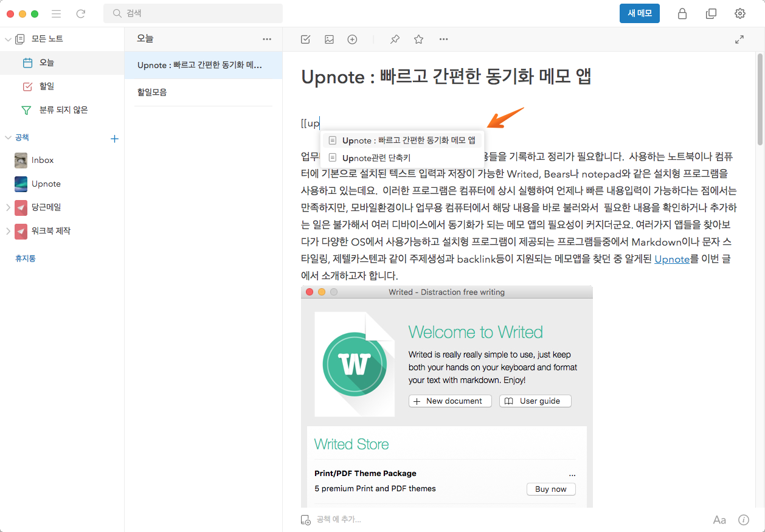Collapse the 공책 section chevron
The height and width of the screenshot is (532, 765).
click(x=8, y=138)
